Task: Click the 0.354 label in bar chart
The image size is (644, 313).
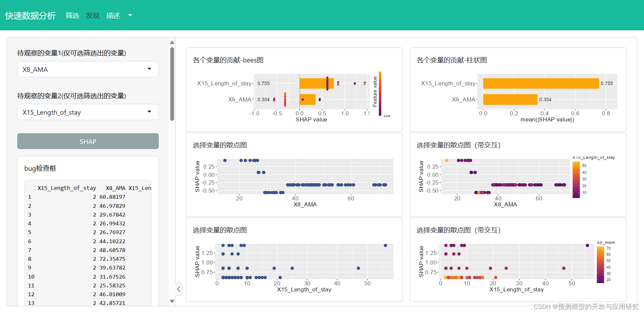Action: click(545, 99)
